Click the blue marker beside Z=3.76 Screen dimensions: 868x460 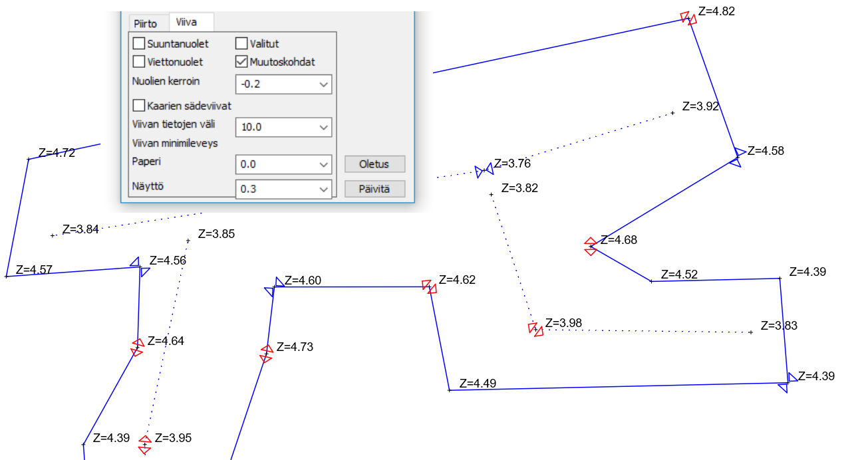tap(484, 170)
